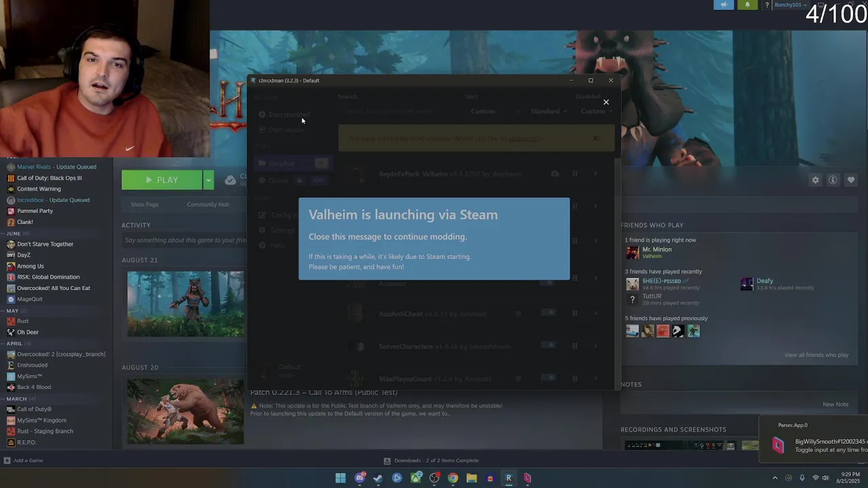The height and width of the screenshot is (488, 868).
Task: Close the Valheim launching message with X
Action: 606,102
